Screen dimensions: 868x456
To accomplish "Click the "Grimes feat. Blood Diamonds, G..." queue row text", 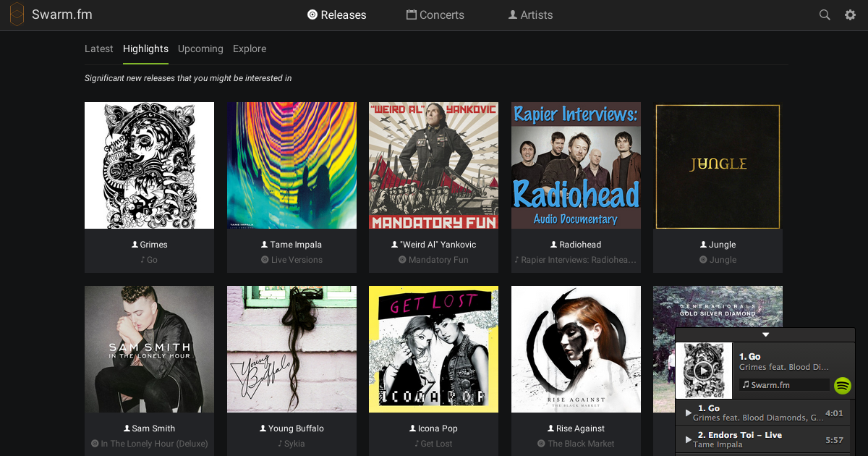I will (x=759, y=418).
